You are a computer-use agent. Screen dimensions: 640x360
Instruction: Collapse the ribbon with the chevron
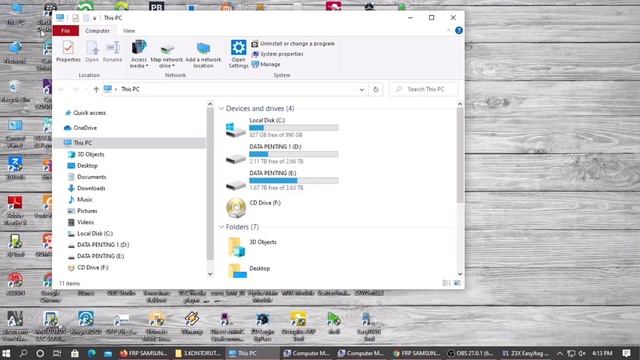click(x=449, y=31)
